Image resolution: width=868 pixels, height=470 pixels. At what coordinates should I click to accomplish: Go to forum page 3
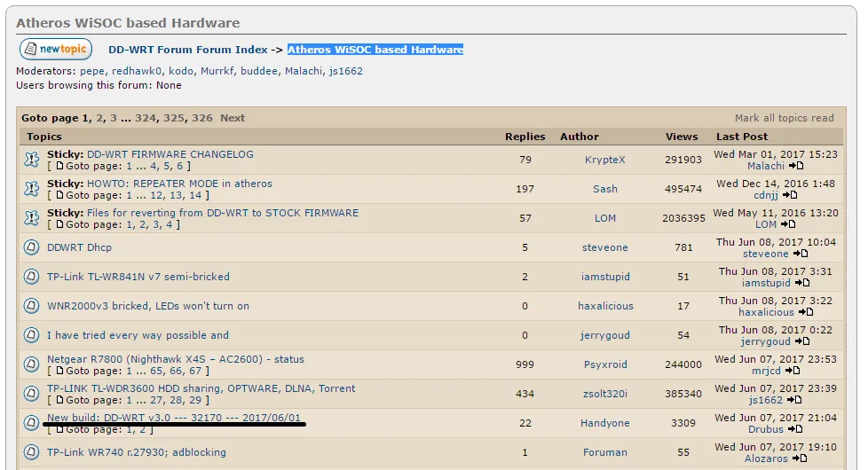point(114,118)
